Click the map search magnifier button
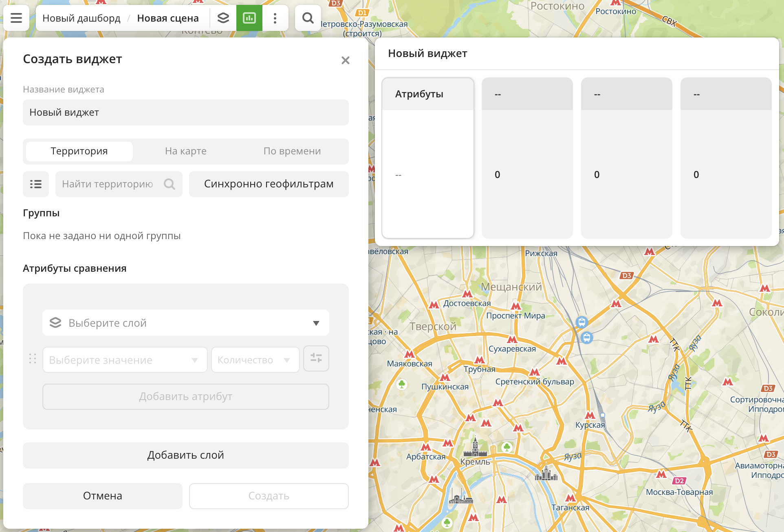Screen dimensions: 784x532 [308, 18]
